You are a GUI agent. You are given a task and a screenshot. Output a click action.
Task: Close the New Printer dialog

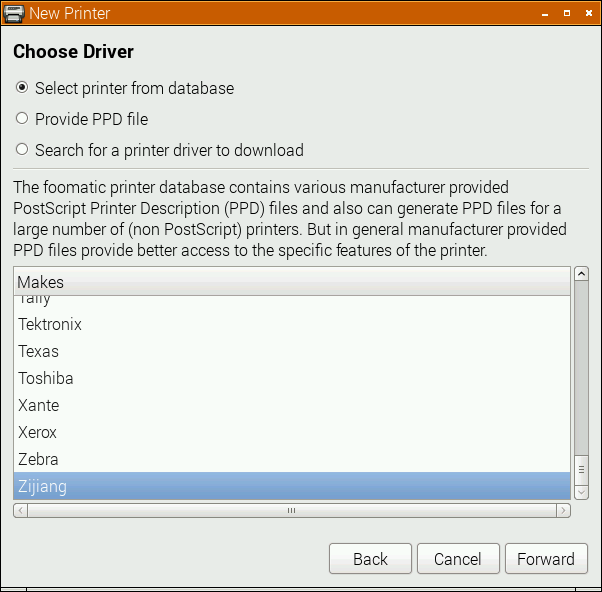point(587,13)
